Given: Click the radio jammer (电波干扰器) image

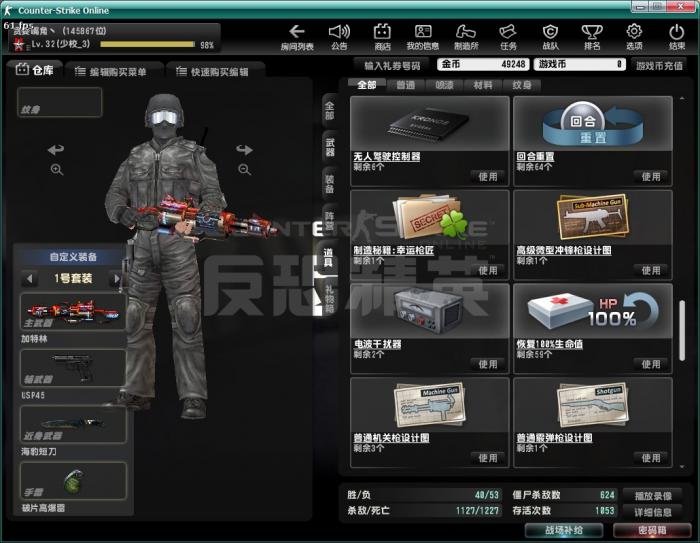Looking at the screenshot, I should pyautogui.click(x=429, y=311).
